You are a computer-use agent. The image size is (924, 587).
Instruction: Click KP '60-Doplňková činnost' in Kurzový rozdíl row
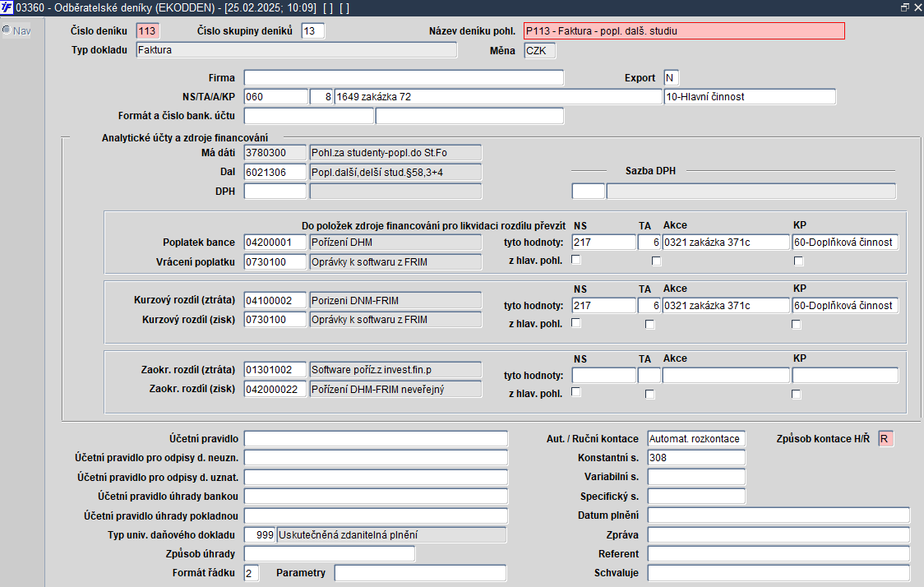point(845,305)
